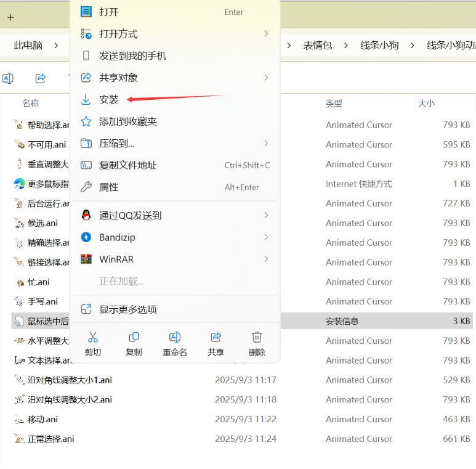Image resolution: width=476 pixels, height=469 pixels.
Task: Expand chevron after 此电脑 breadcrumb
Action: point(56,46)
